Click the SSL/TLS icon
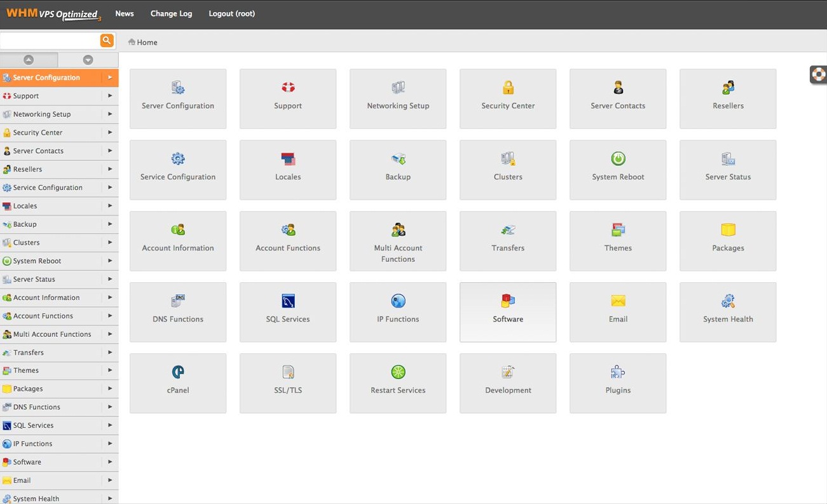This screenshot has height=504, width=827. pos(287,383)
